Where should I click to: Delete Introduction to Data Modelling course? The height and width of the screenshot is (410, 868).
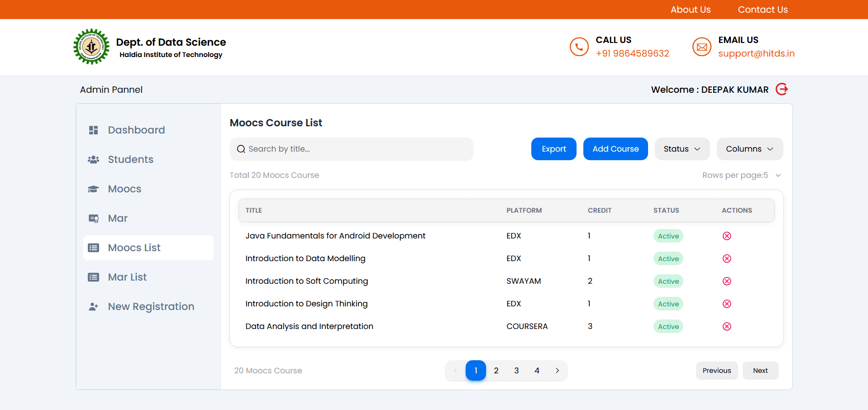click(x=727, y=258)
